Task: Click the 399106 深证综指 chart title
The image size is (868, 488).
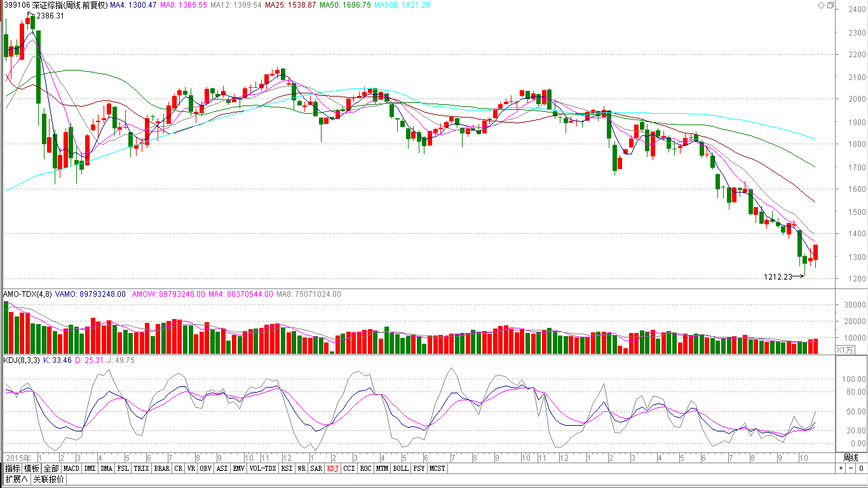Action: (x=55, y=5)
